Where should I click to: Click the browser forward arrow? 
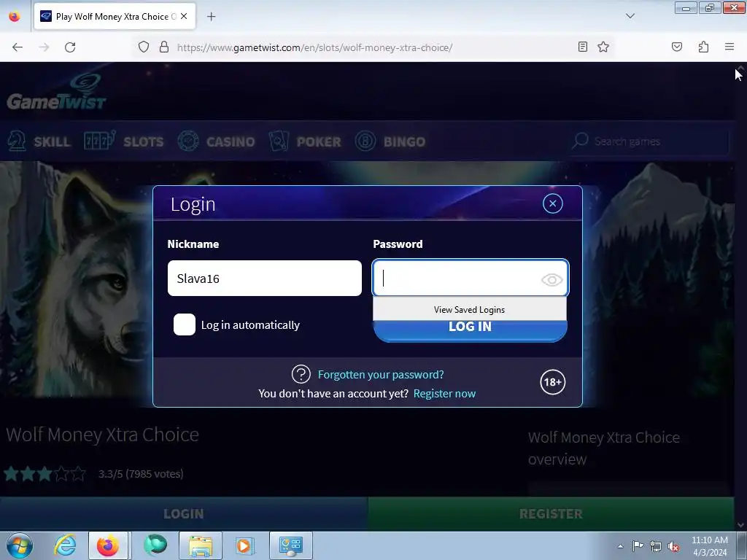tap(44, 47)
